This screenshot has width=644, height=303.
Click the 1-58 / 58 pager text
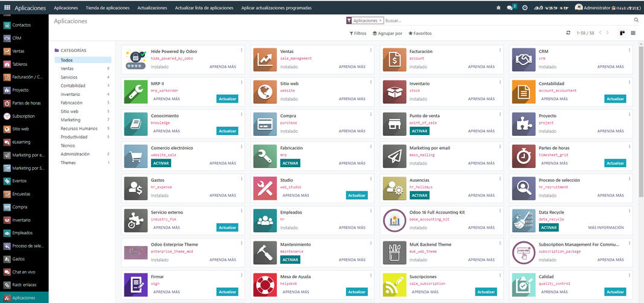pyautogui.click(x=585, y=33)
